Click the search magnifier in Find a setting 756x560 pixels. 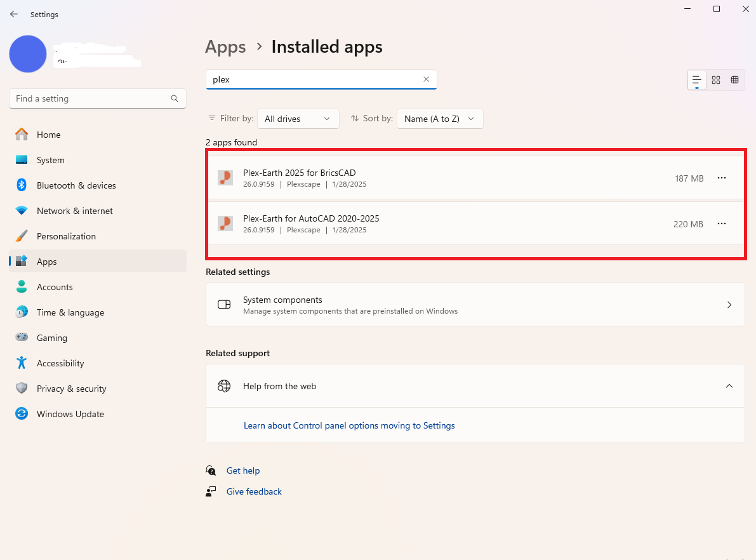(175, 98)
